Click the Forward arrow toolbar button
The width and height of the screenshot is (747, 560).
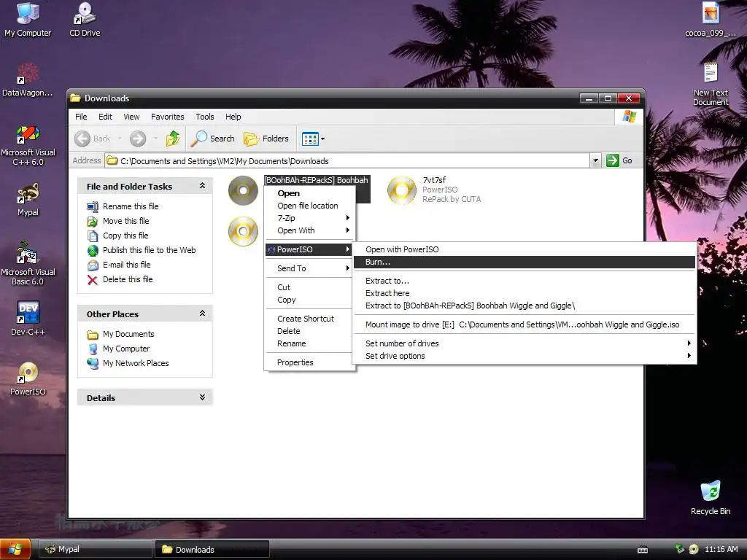coord(138,139)
